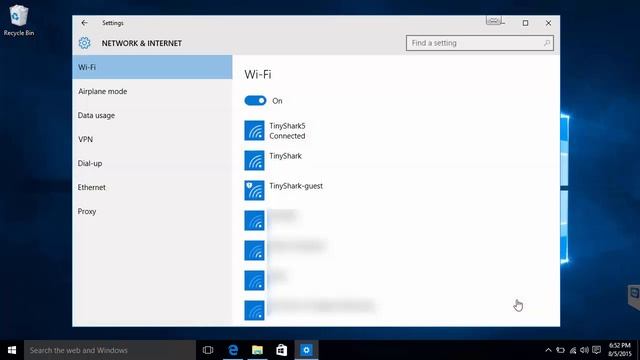640x360 pixels.
Task: Close the Settings window
Action: pos(548,23)
